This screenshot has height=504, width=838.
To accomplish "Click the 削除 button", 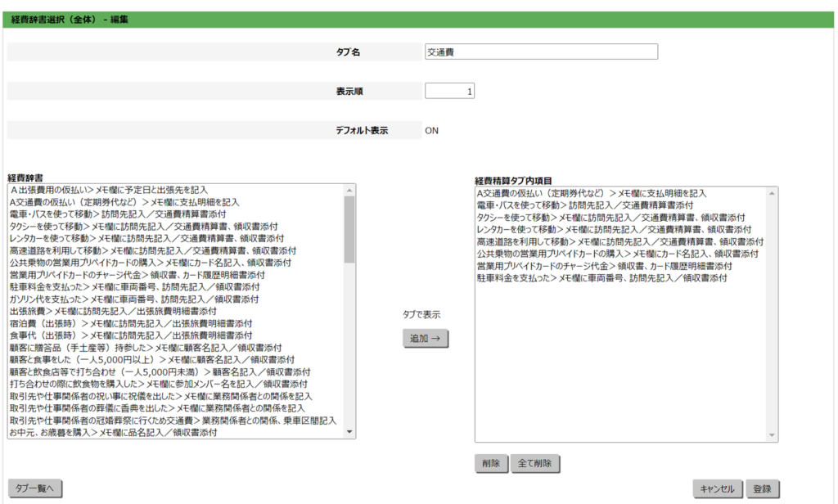I will point(491,463).
